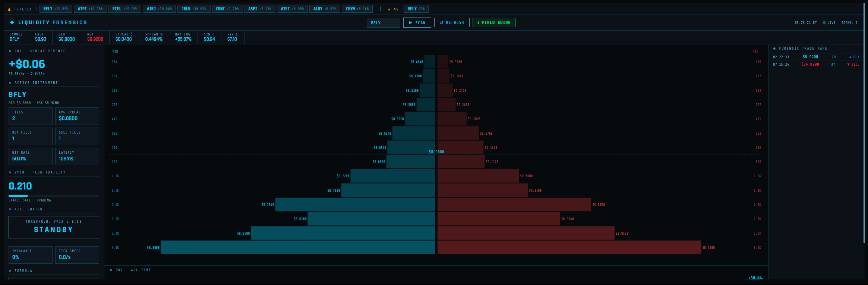Click the SCANS: 2 counter
Screen dimensions: 868x285
click(x=849, y=23)
